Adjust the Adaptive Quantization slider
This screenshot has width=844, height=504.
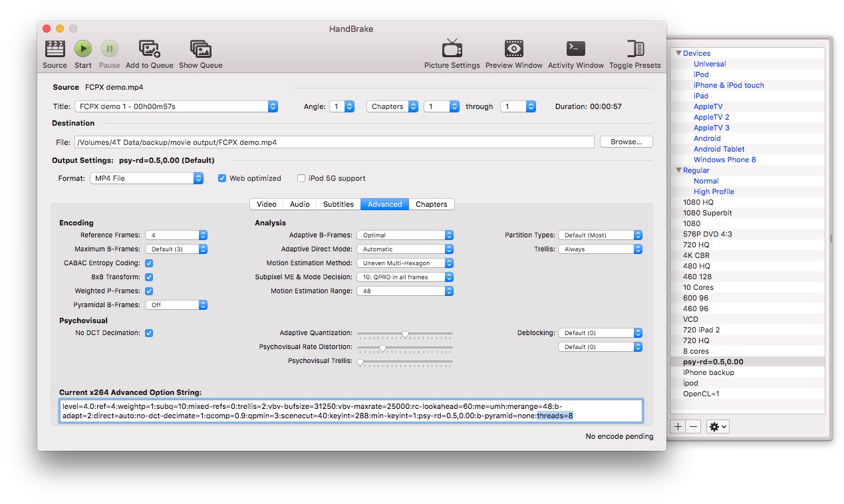pos(405,334)
